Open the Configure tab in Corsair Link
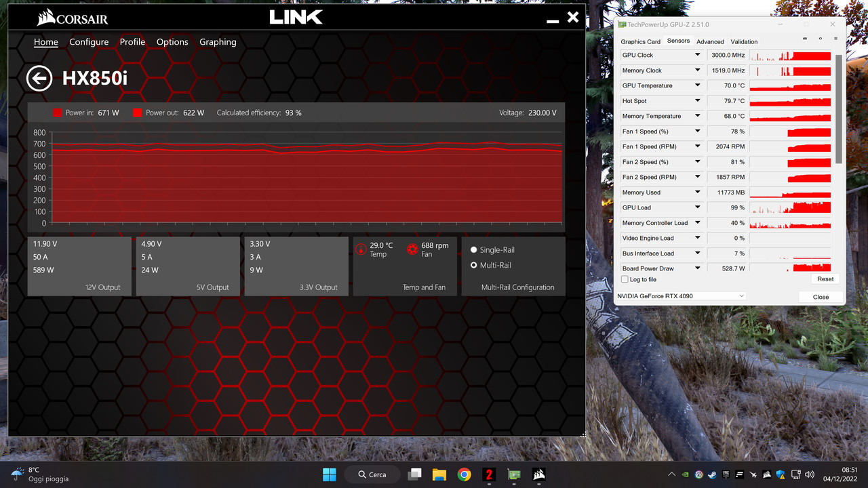The image size is (868, 488). [89, 42]
